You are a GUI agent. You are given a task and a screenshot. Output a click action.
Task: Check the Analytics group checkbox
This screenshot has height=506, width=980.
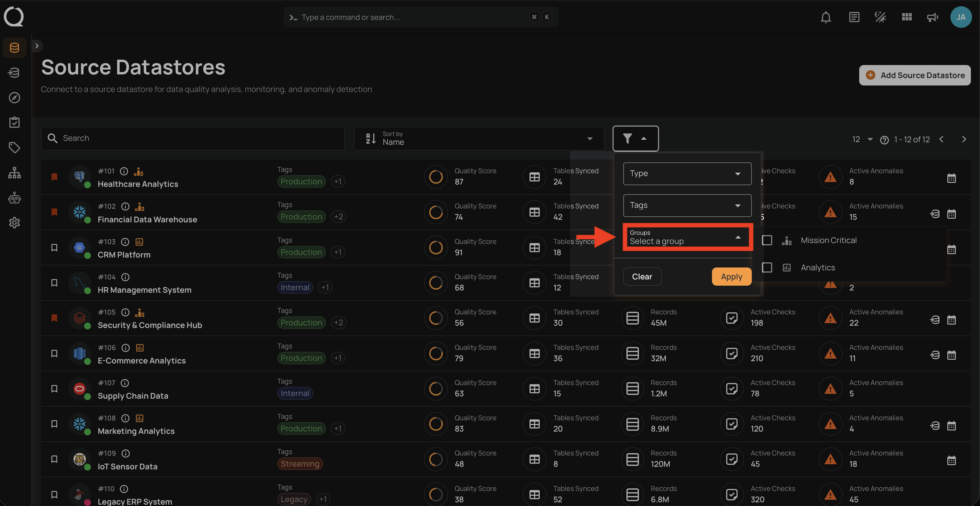(767, 268)
